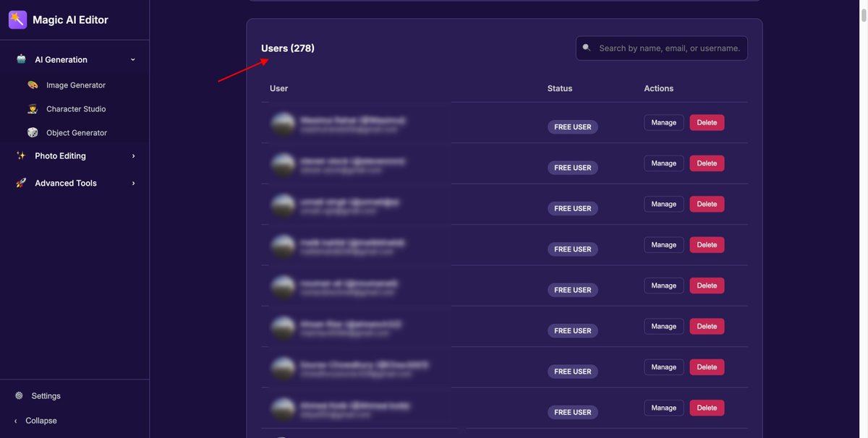Click Manage for the second listed user
Image resolution: width=868 pixels, height=438 pixels.
pos(664,163)
